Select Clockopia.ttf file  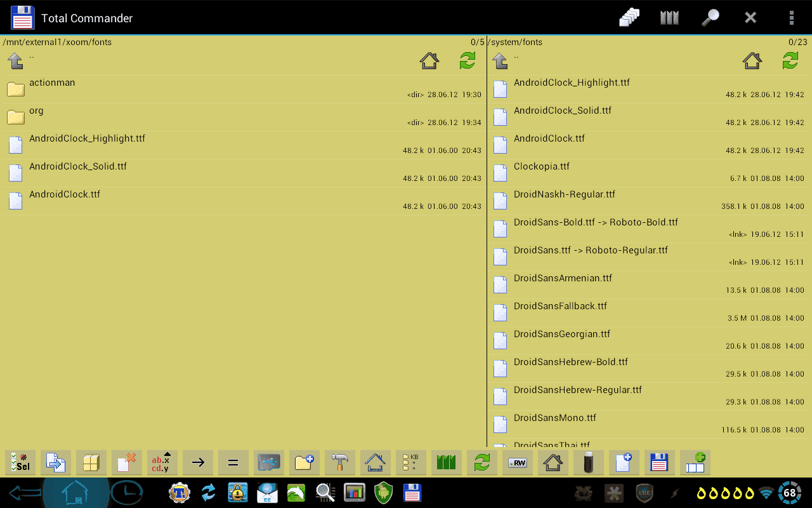tap(650, 173)
